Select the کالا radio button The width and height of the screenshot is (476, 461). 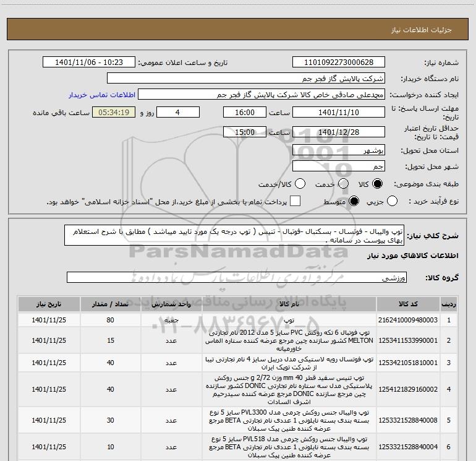(x=377, y=184)
